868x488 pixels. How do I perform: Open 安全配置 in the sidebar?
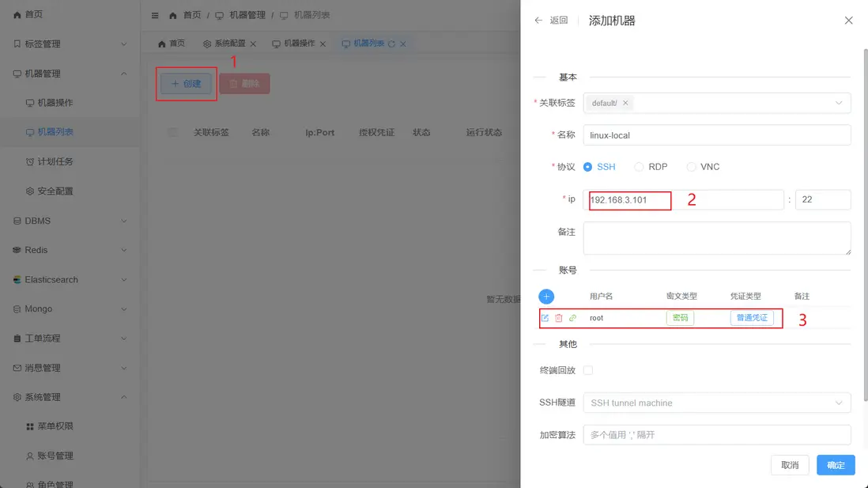coord(70,191)
